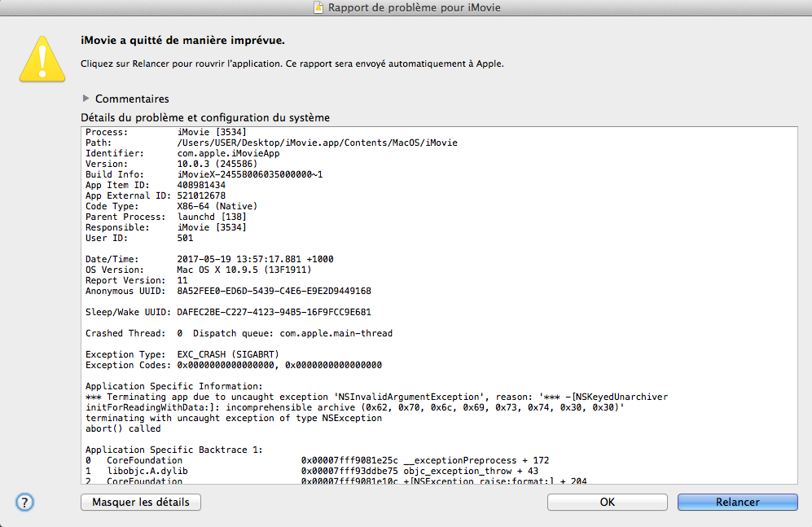Click the Build Info iMovieX line
The height and width of the screenshot is (527, 812).
(204, 174)
